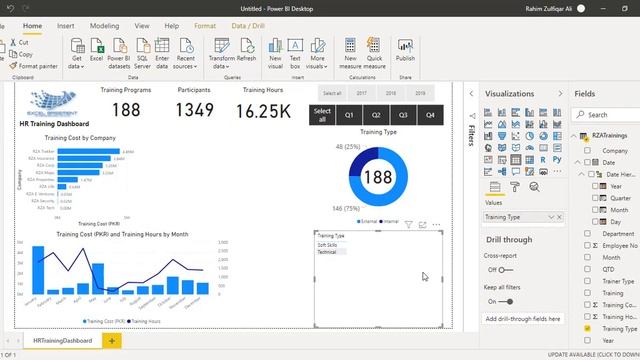Select the slicer visual
Image resolution: width=640 pixels, height=360 pixels.
[502, 160]
